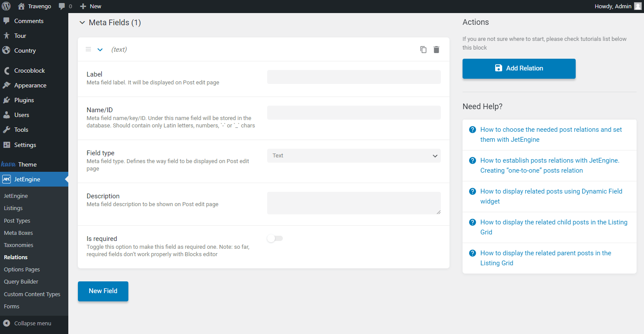Focus the Description textarea
This screenshot has width=644, height=334.
point(354,203)
